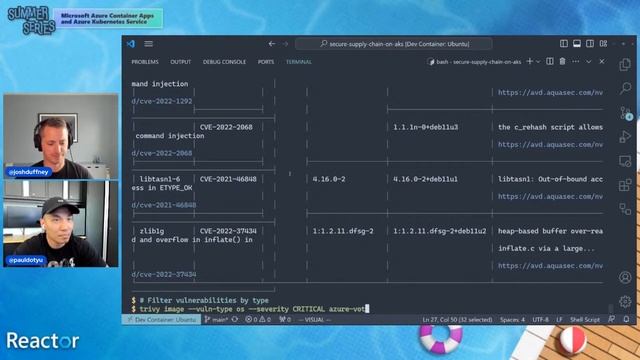
Task: Open the aquasec link for libtasn1 CVE-2021-46848
Action: pos(550,196)
